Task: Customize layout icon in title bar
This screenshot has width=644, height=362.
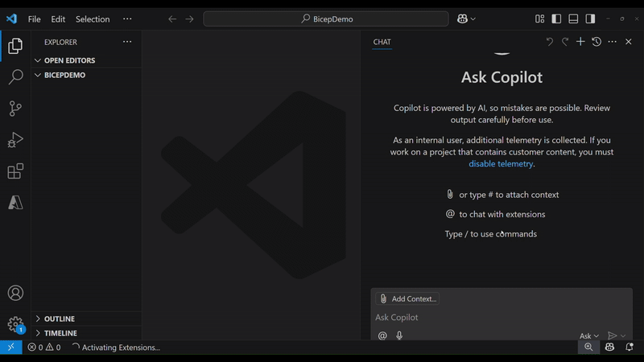Action: 539,19
